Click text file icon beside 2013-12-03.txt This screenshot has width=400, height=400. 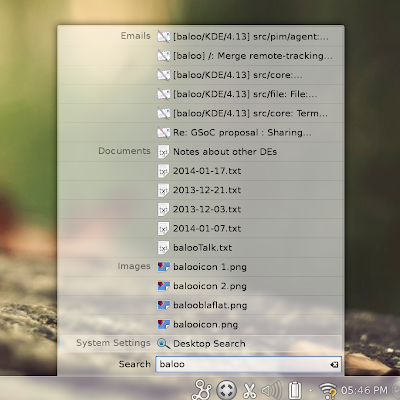(x=163, y=209)
